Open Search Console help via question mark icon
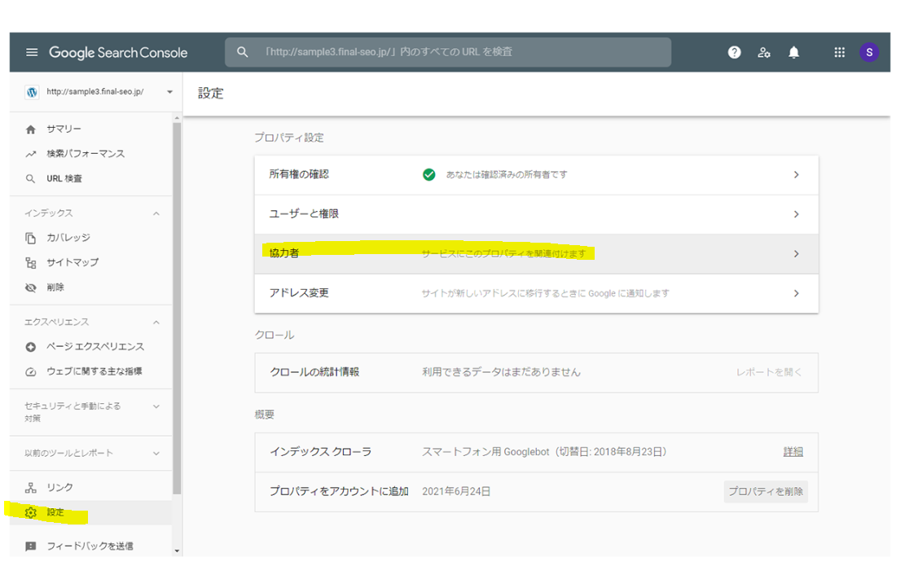 coord(734,51)
